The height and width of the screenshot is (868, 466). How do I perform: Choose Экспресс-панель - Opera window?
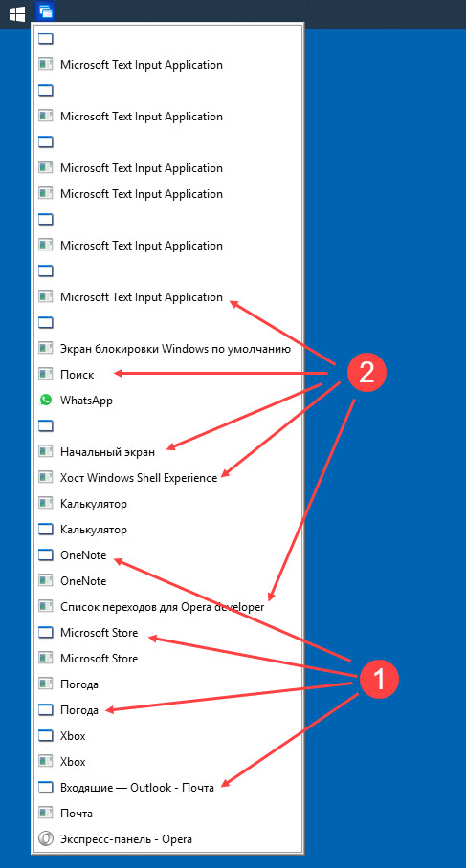167,839
